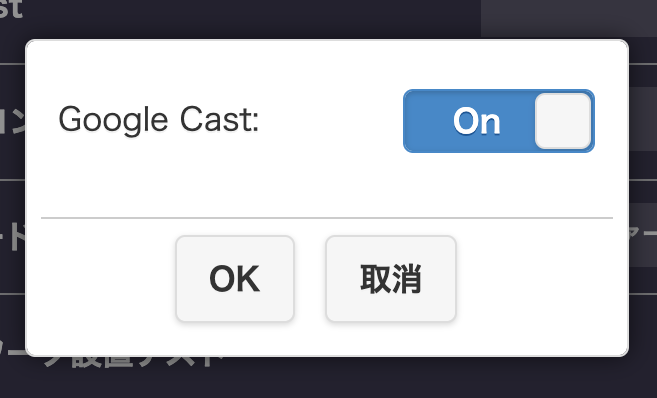657x398 pixels.
Task: Confirm the dialog with OK
Action: pyautogui.click(x=235, y=279)
